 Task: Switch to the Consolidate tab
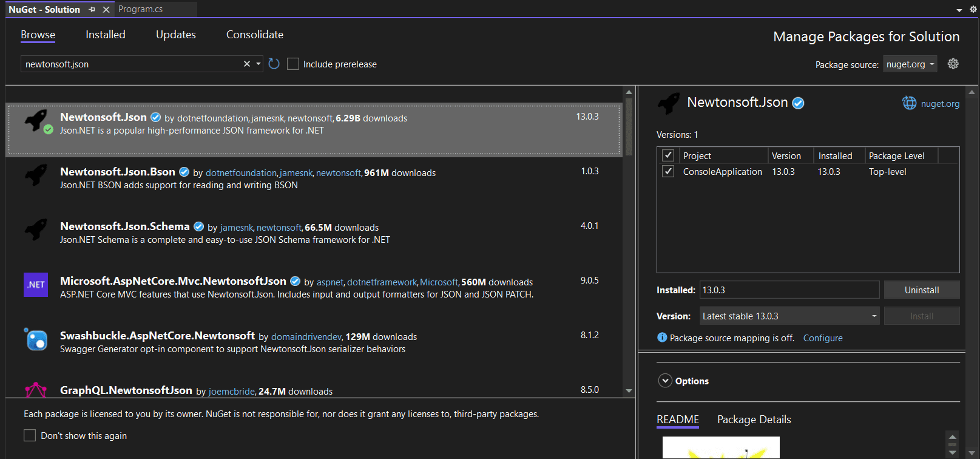tap(255, 35)
